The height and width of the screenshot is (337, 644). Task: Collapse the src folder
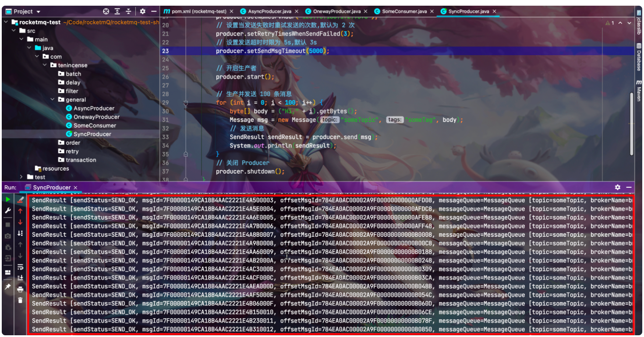[x=14, y=31]
